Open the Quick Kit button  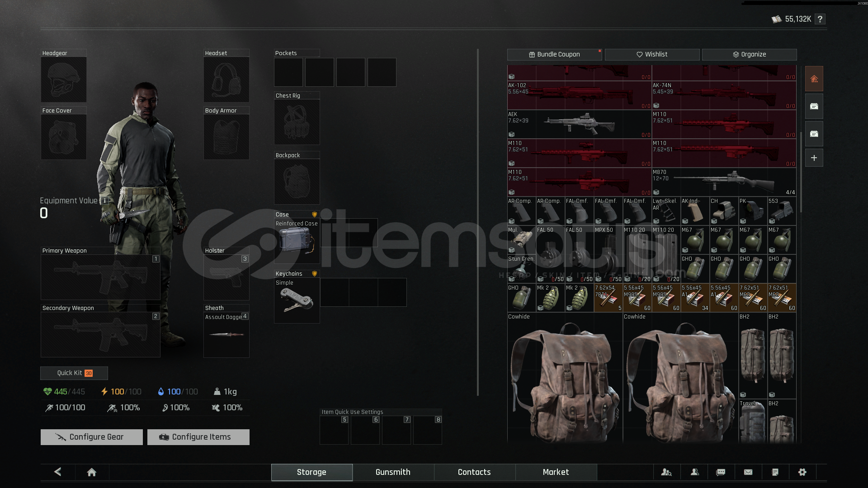pos(74,373)
